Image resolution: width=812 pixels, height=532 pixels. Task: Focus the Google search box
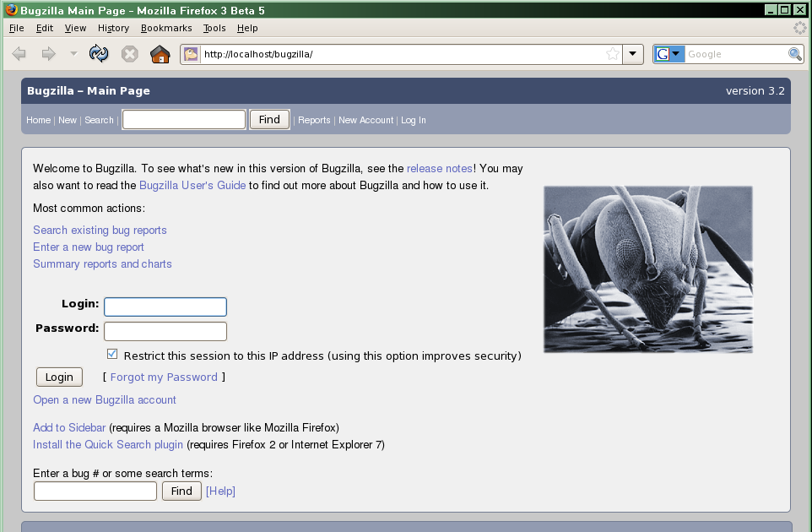coord(735,54)
